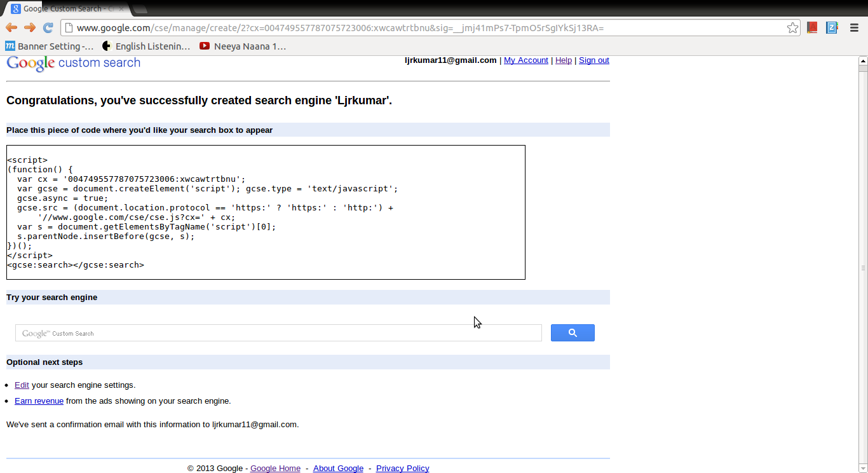
Task: Open a new tab with the tab button
Action: 140,9
